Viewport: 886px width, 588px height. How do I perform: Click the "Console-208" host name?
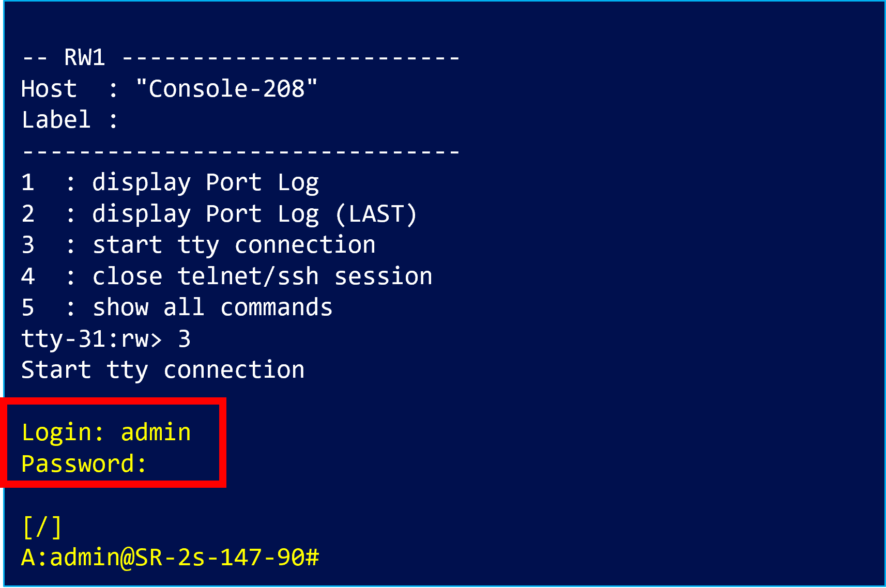click(226, 89)
